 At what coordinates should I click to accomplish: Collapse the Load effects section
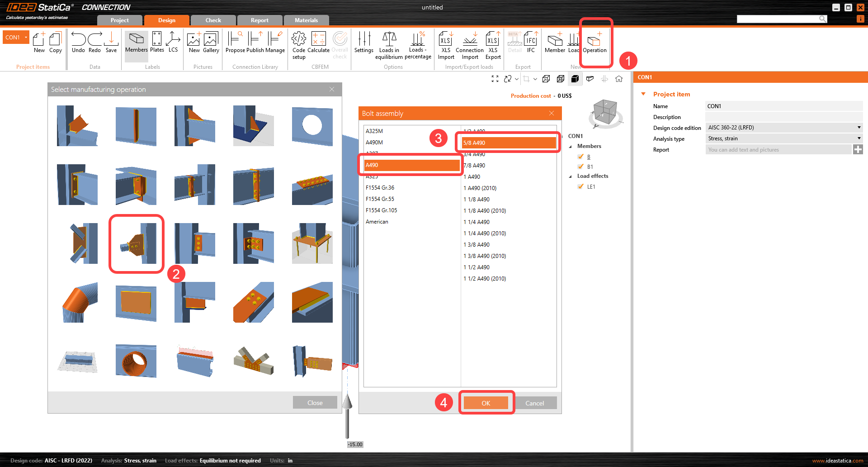(x=571, y=176)
